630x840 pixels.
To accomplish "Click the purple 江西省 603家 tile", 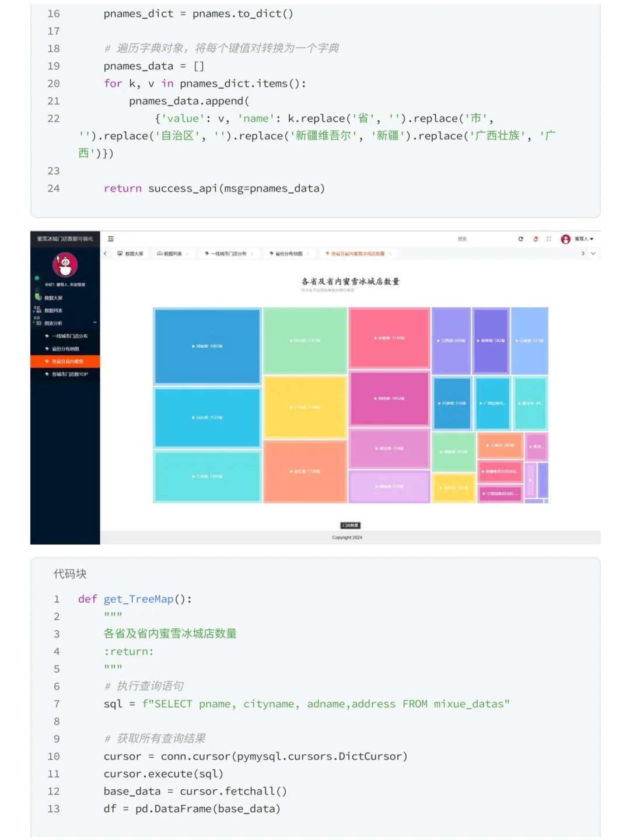I will [452, 341].
